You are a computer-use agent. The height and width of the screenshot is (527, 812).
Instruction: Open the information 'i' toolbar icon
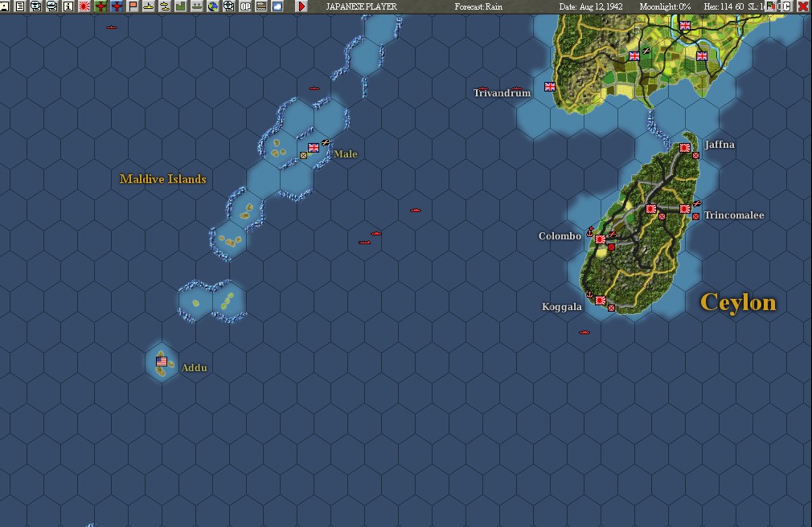pyautogui.click(x=68, y=6)
